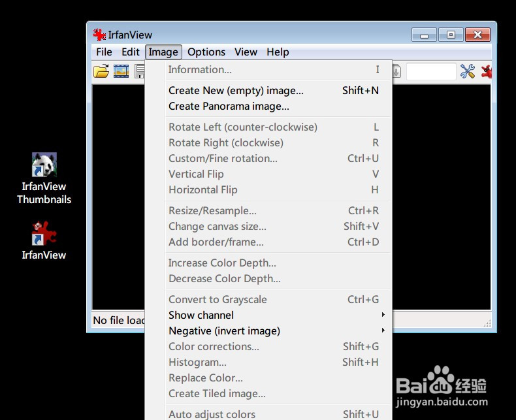Minimize the IrfanView window
The width and height of the screenshot is (516, 420).
424,35
